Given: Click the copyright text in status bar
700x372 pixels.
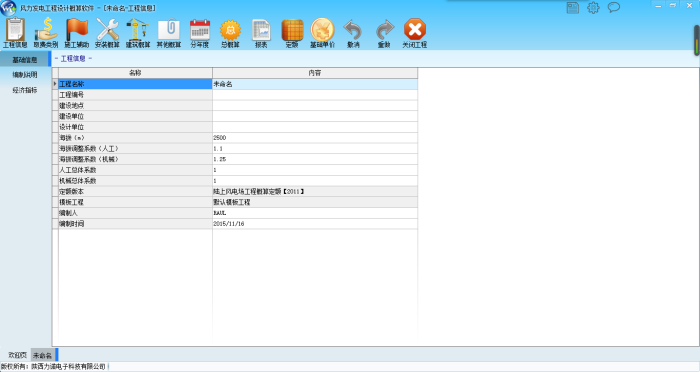Looking at the screenshot, I should point(53,367).
